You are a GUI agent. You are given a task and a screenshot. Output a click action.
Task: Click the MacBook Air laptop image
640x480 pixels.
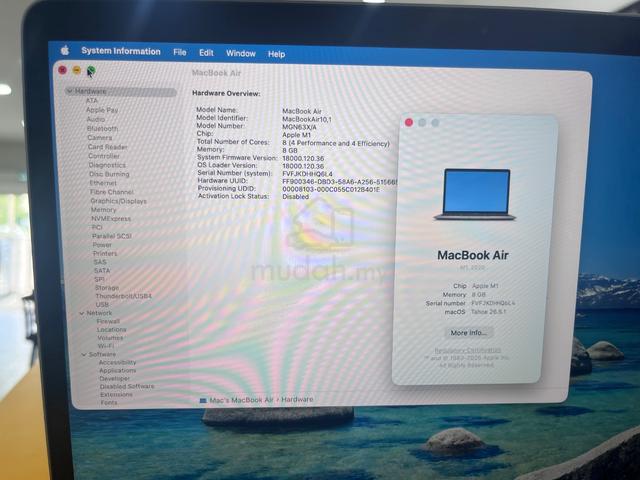475,195
